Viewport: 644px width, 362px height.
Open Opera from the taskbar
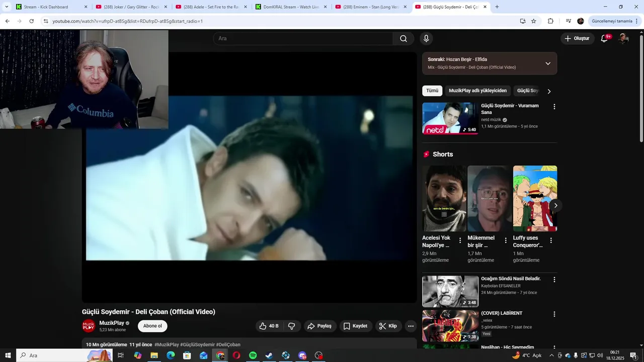[x=236, y=355]
